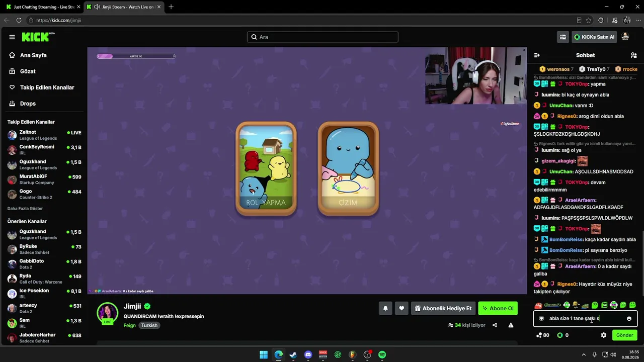Open arteezy recommended channel
Viewport: 644px width, 362px height.
44,308
